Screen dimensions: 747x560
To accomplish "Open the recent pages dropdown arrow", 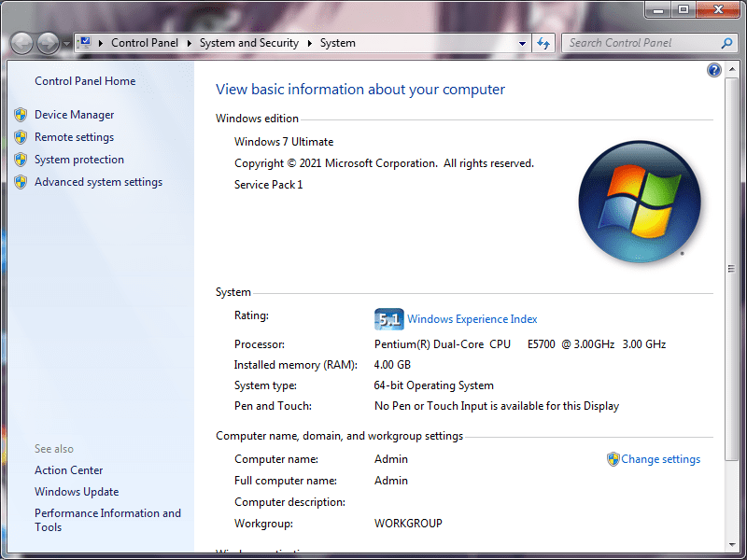I will click(x=66, y=44).
